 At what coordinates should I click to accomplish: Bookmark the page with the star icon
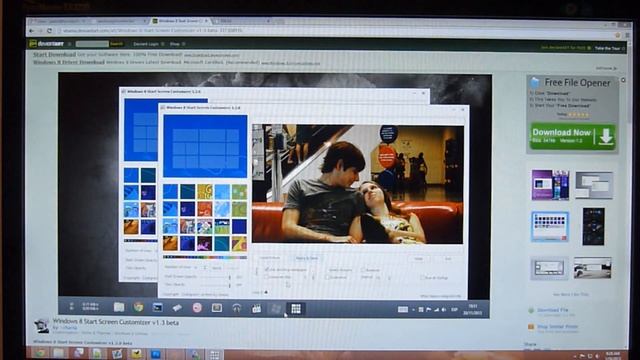click(x=617, y=35)
